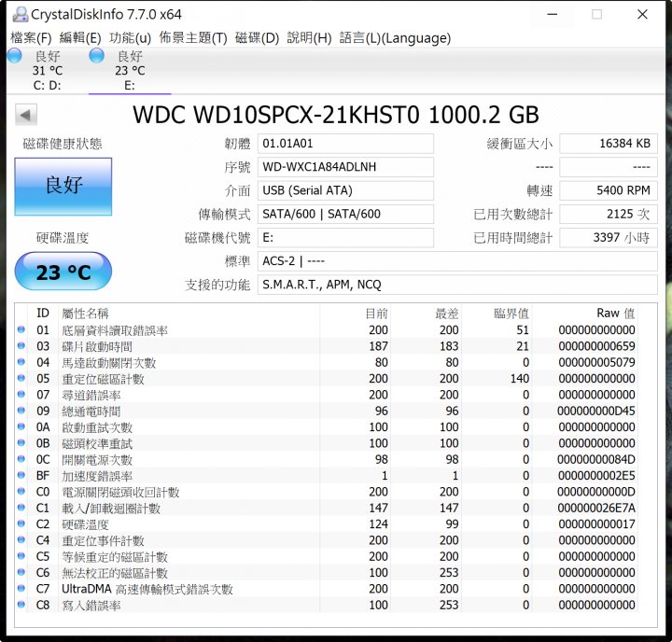This screenshot has width=672, height=642.
Task: Click the buffer size value 16384 KB
Action: (609, 144)
